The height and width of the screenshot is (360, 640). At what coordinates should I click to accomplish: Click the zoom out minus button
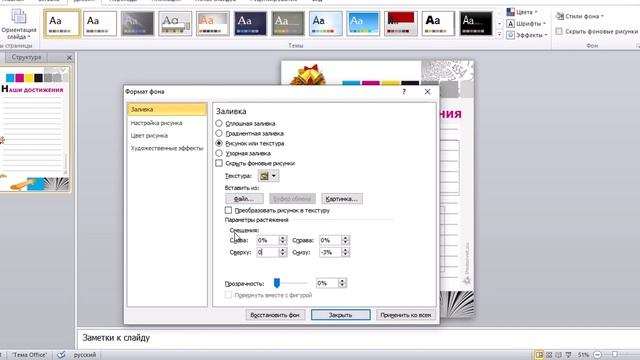click(598, 355)
